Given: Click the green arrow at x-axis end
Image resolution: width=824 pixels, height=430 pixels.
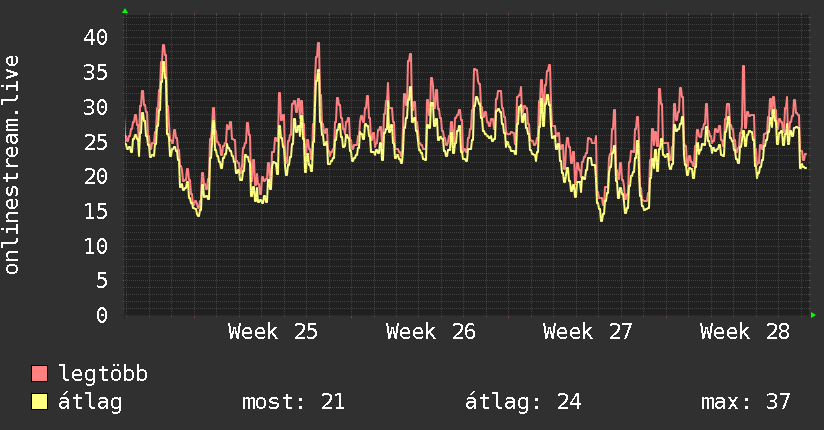Looking at the screenshot, I should coord(813,315).
